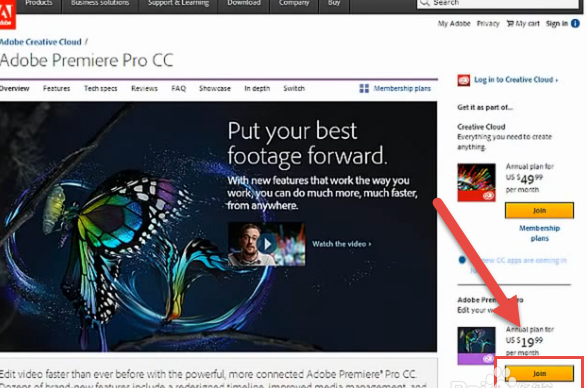Click Log in to Creative Cloud link
The height and width of the screenshot is (388, 587).
(516, 79)
